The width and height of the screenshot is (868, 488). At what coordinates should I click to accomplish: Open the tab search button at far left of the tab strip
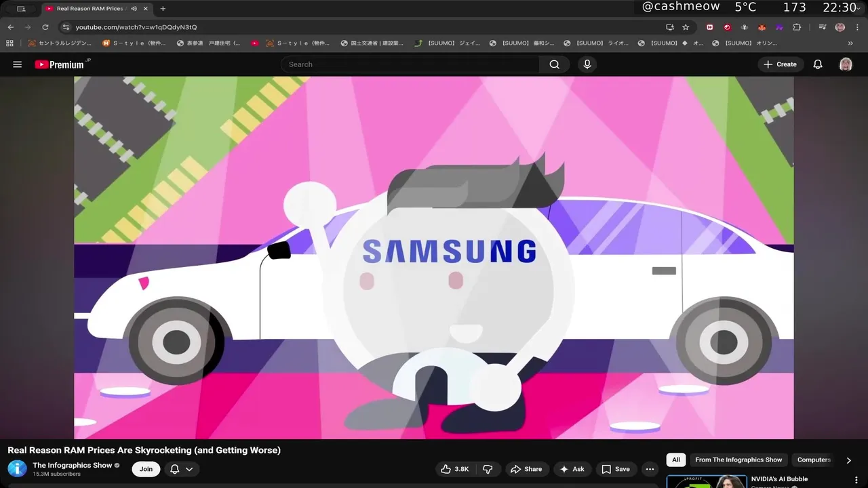(21, 9)
